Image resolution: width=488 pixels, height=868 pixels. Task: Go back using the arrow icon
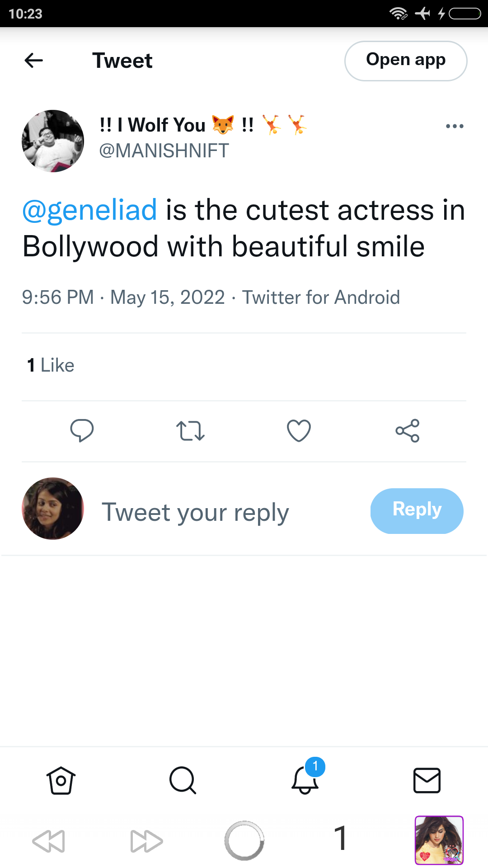[33, 60]
